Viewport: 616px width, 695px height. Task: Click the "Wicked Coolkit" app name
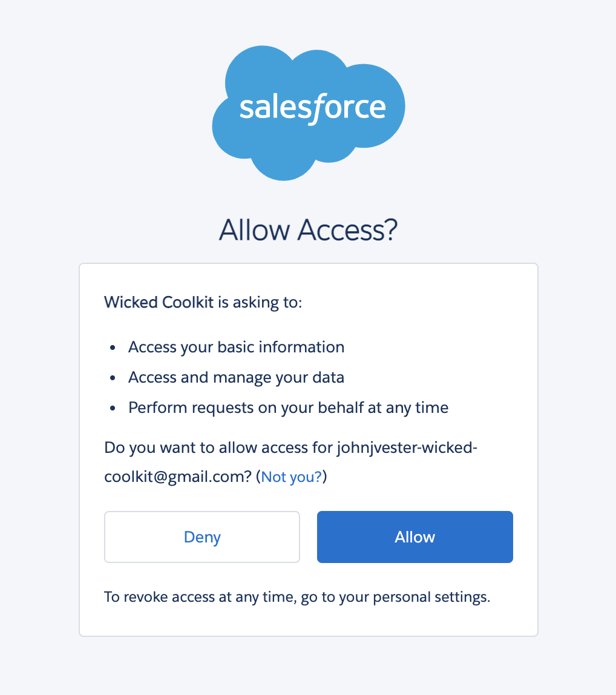click(159, 302)
